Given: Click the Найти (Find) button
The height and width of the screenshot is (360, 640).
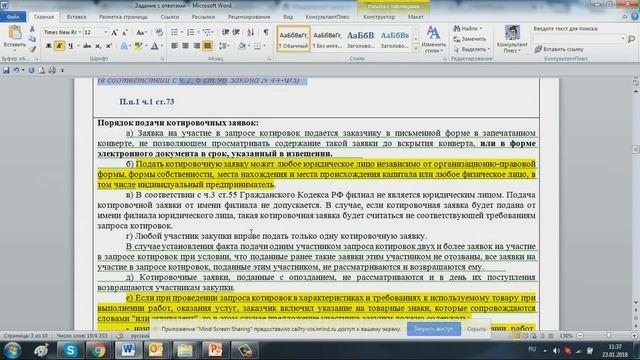Looking at the screenshot, I should click(467, 29).
